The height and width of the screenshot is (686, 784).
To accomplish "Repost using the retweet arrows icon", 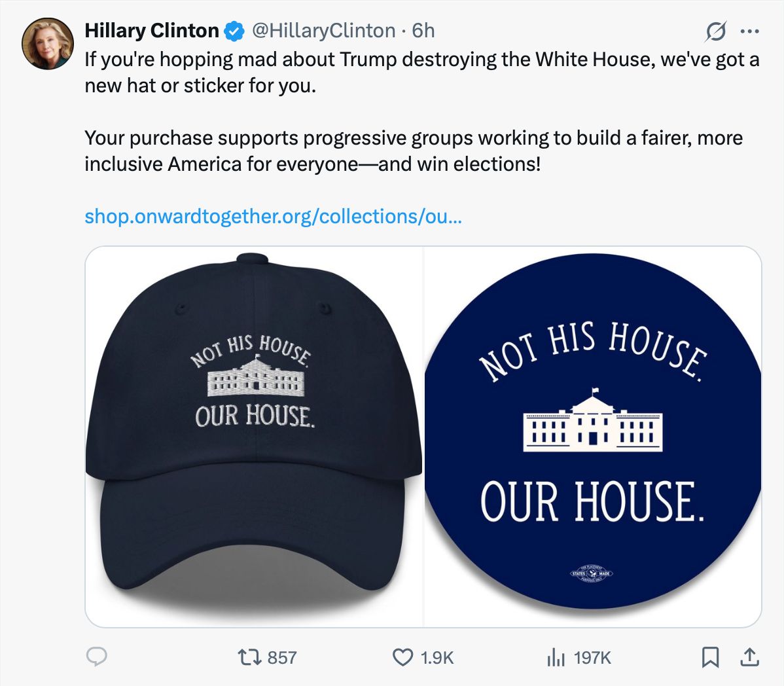I will pyautogui.click(x=249, y=657).
